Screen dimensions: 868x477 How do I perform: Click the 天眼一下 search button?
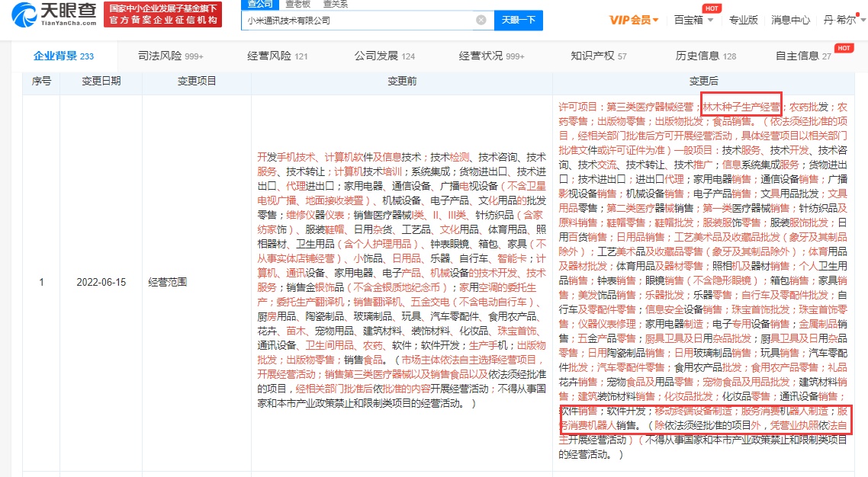[x=518, y=20]
